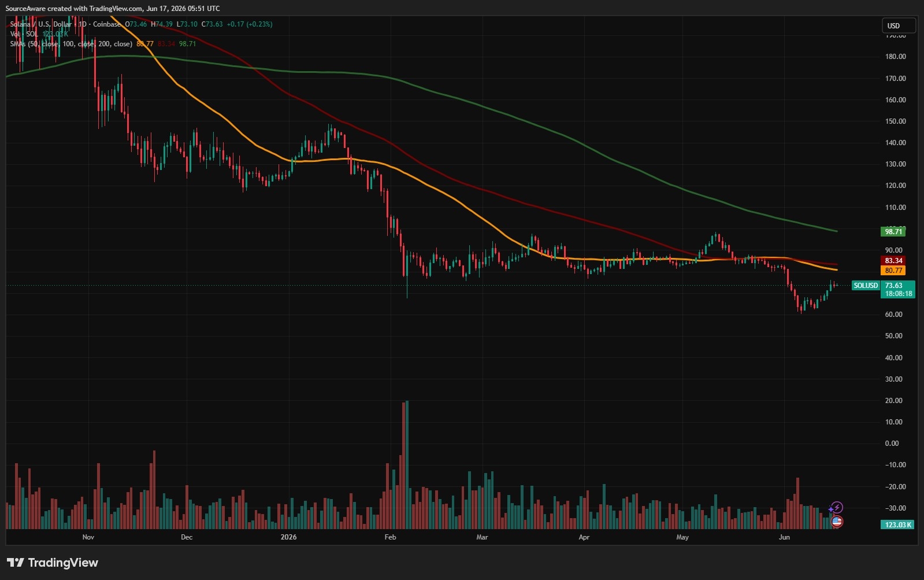This screenshot has width=924, height=580.
Task: Click the "Mar" label on the time axis
Action: tap(482, 537)
